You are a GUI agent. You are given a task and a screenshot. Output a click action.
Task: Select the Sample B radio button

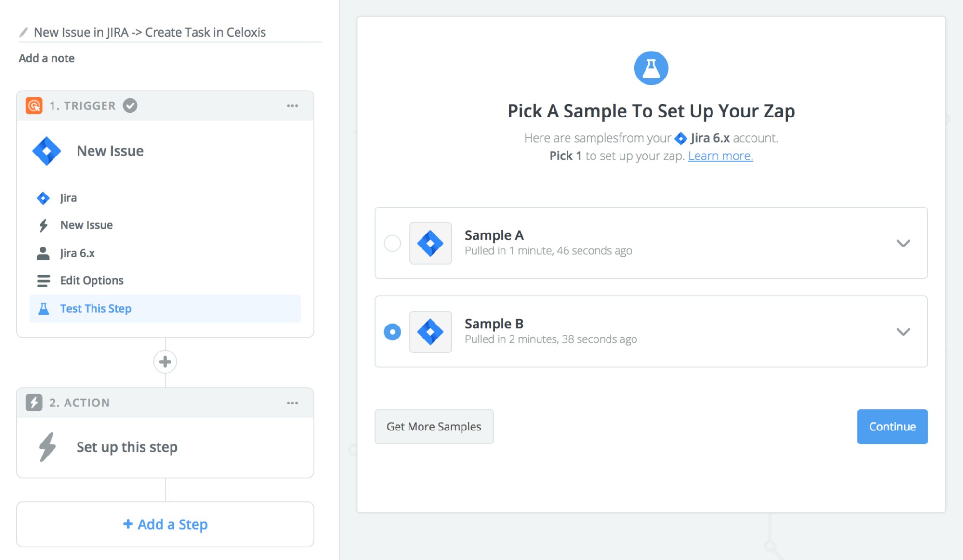[393, 332]
